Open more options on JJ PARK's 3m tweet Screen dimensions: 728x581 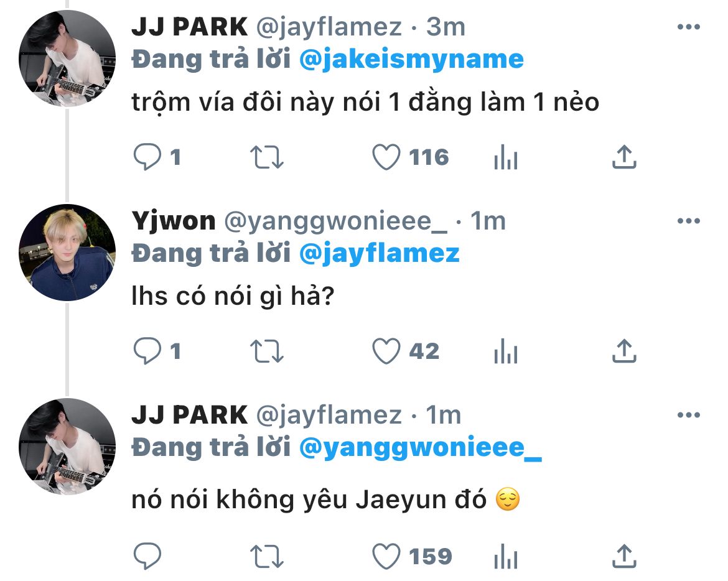tap(689, 27)
